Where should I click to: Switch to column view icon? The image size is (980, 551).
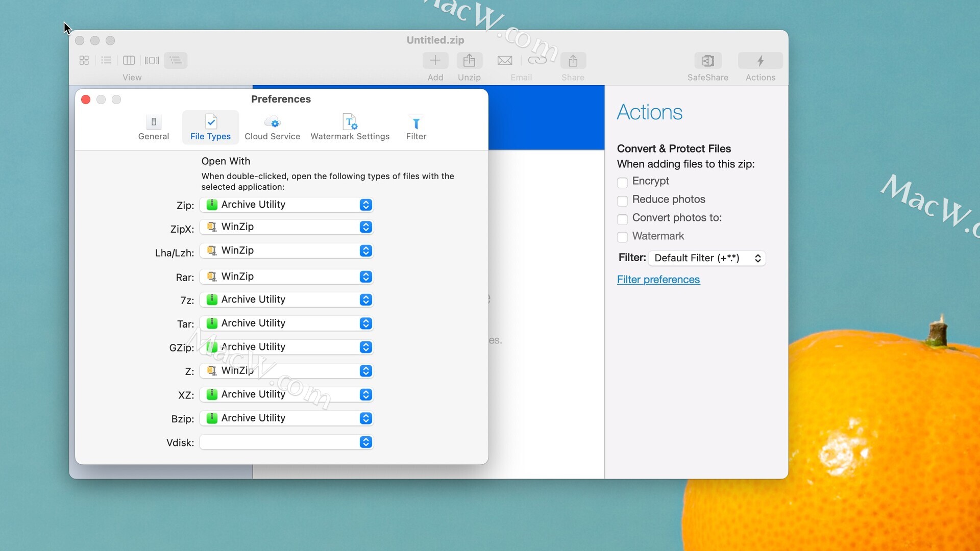(129, 60)
